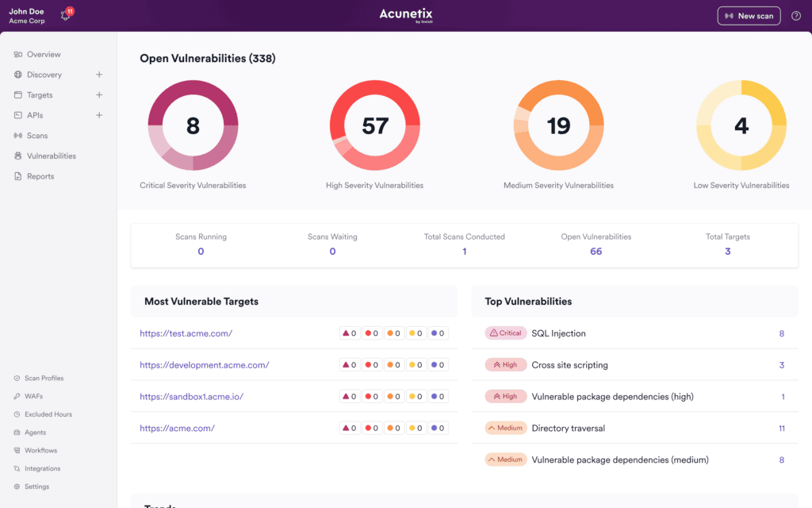The height and width of the screenshot is (508, 812).
Task: Open Cross site scripting vulnerability
Action: point(569,365)
